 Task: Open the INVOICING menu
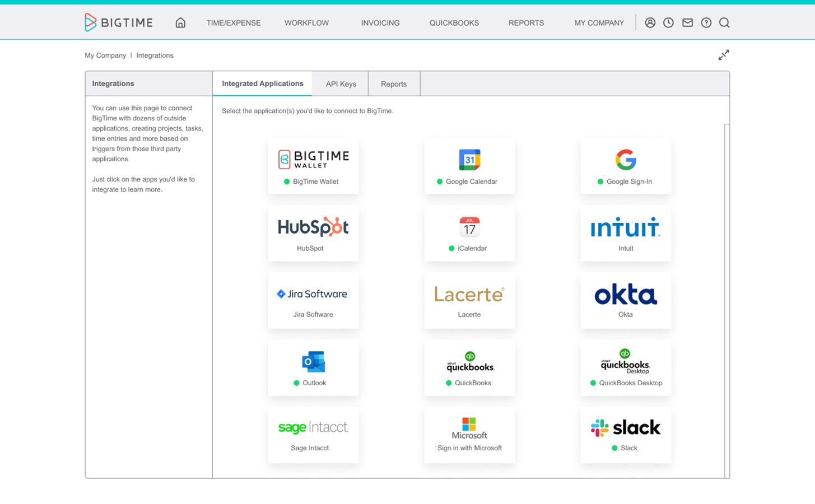click(x=380, y=23)
